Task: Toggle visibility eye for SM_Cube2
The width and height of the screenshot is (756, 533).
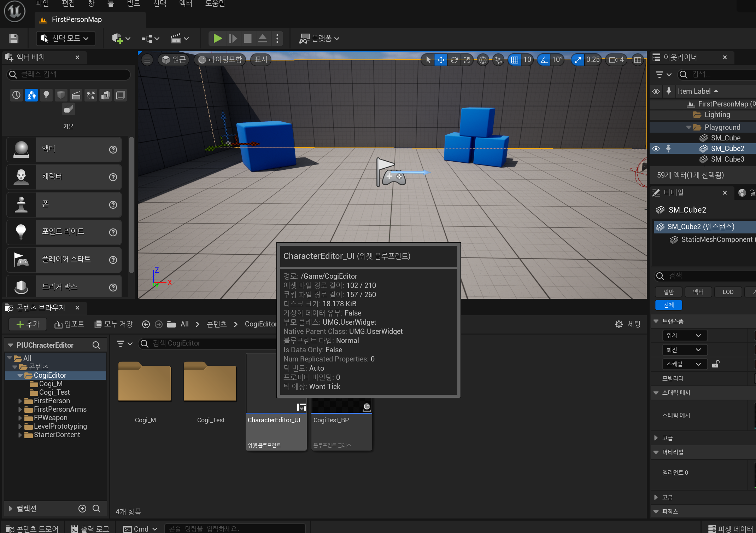Action: 656,149
